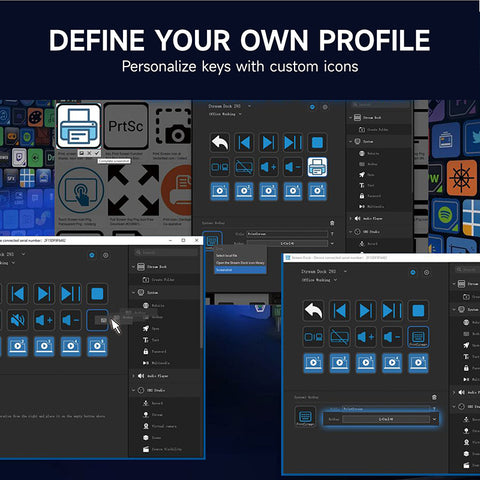
Task: Click the Title field in the top window
Action: tap(287, 234)
